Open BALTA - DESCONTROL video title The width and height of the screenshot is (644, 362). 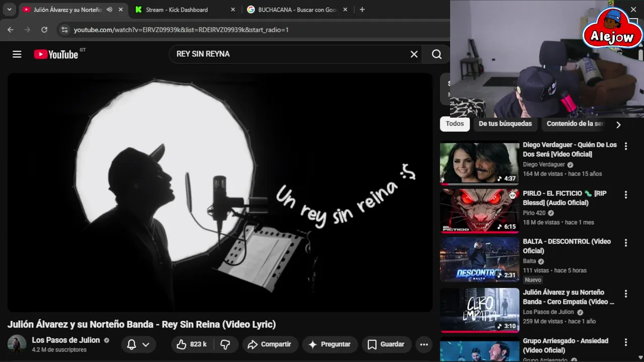pyautogui.click(x=567, y=246)
